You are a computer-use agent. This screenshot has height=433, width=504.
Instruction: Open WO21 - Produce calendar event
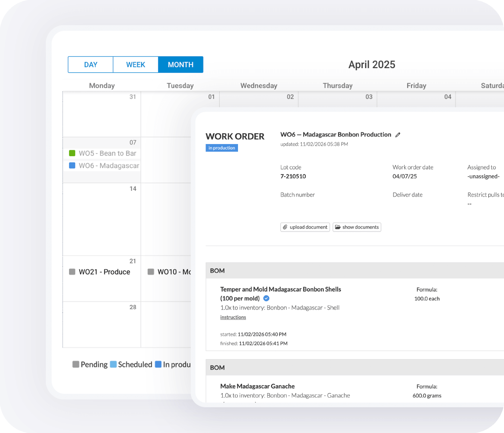click(104, 272)
